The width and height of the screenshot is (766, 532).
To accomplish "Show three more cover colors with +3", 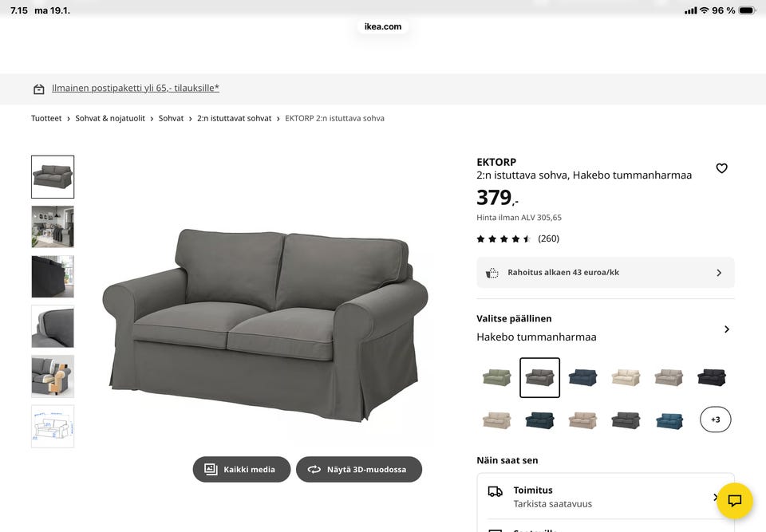I will click(x=715, y=420).
